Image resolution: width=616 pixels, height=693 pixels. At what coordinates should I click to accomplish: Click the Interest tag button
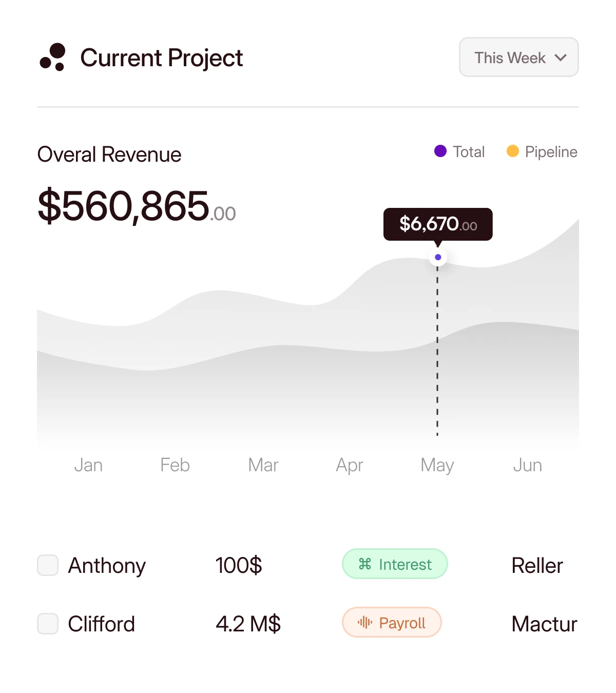click(395, 564)
